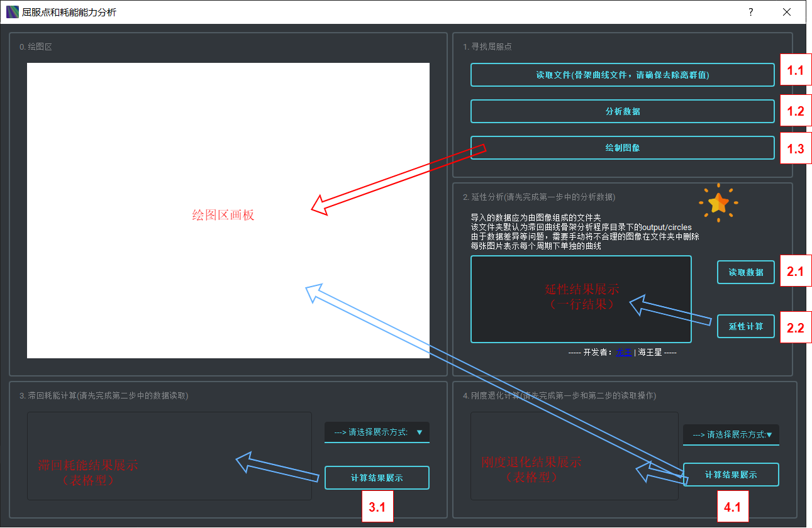Click the ductility result display box

coord(581,299)
